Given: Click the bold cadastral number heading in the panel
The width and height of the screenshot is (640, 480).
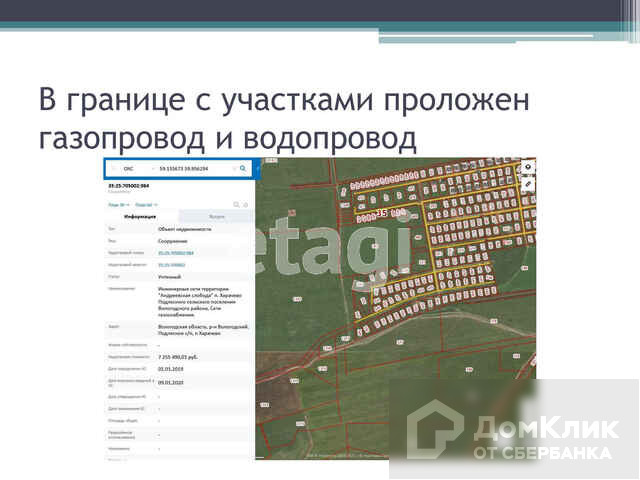Looking at the screenshot, I should point(129,186).
